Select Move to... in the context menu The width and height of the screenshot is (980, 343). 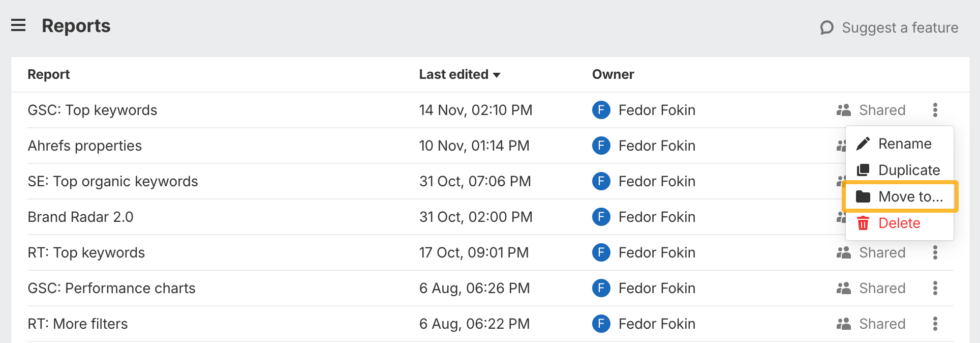coord(910,196)
